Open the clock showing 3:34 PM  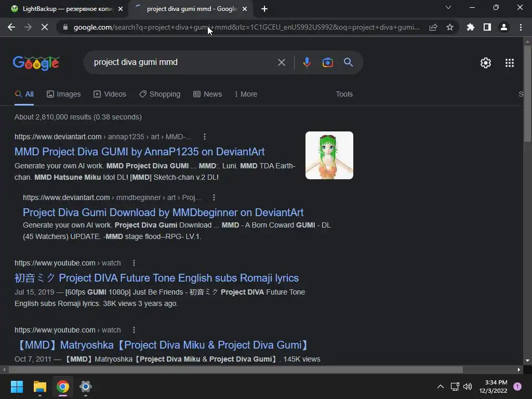pos(493,387)
